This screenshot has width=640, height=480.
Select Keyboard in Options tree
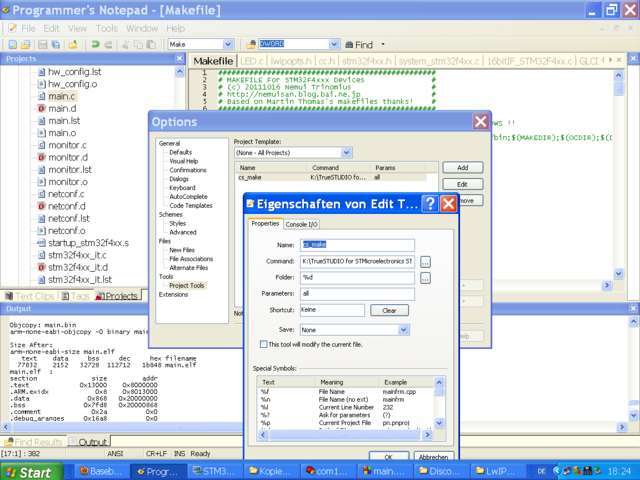click(x=182, y=188)
